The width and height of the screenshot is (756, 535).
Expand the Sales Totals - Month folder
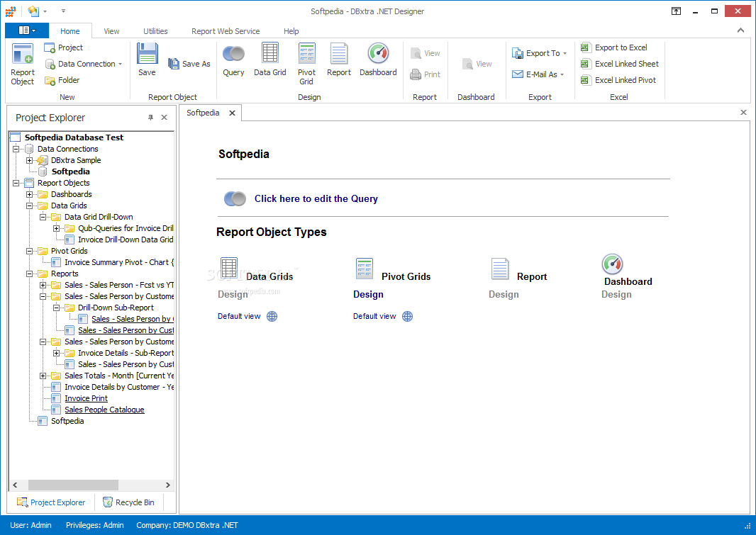[x=43, y=376]
